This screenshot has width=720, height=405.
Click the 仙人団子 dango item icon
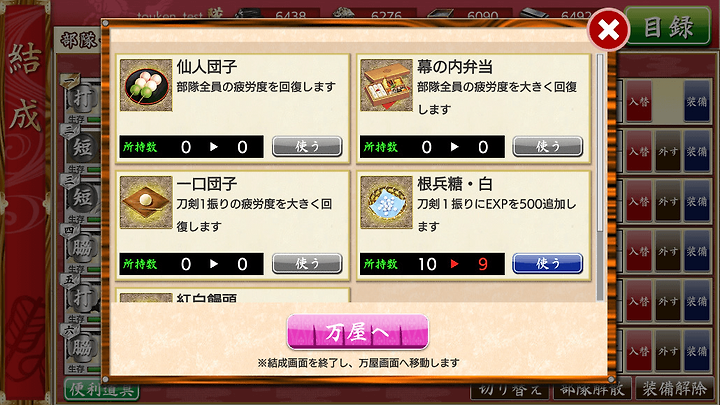click(146, 85)
